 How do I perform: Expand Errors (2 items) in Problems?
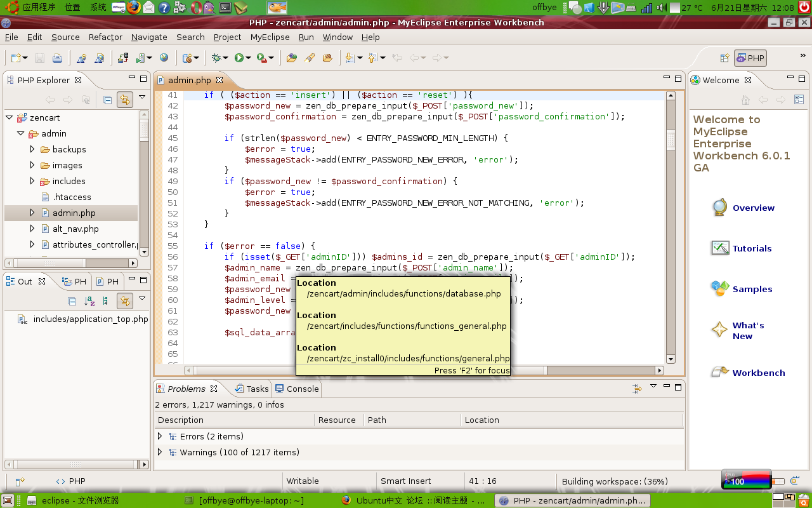160,436
